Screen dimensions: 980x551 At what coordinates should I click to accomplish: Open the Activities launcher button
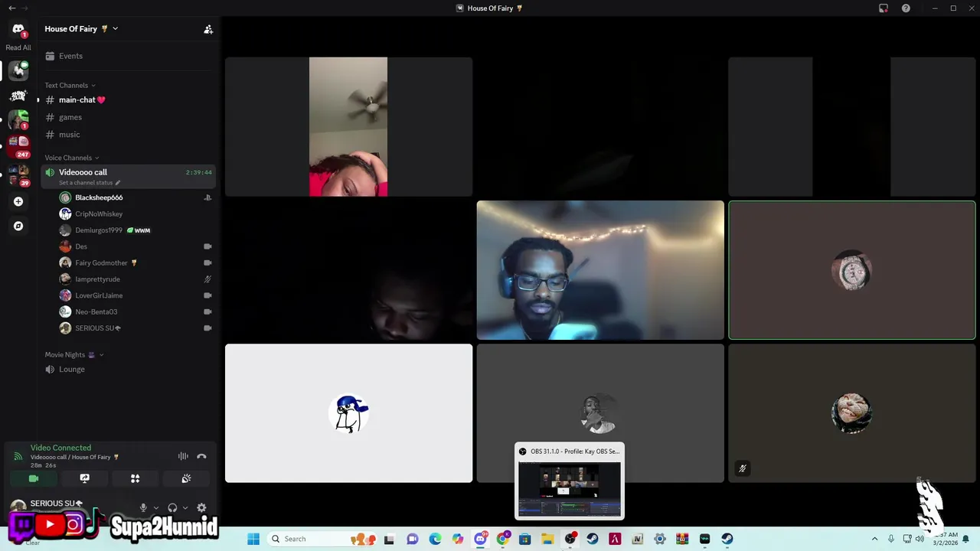click(x=135, y=478)
